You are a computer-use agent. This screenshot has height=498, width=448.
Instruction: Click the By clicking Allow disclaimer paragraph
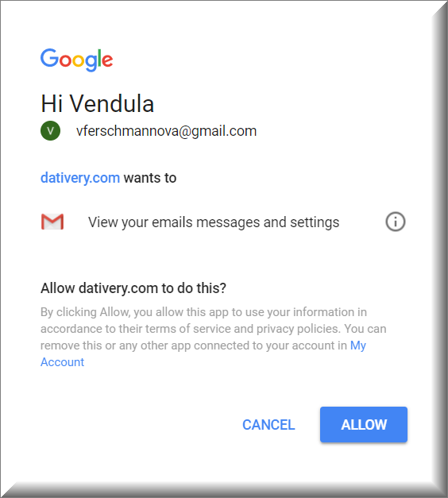(x=213, y=337)
